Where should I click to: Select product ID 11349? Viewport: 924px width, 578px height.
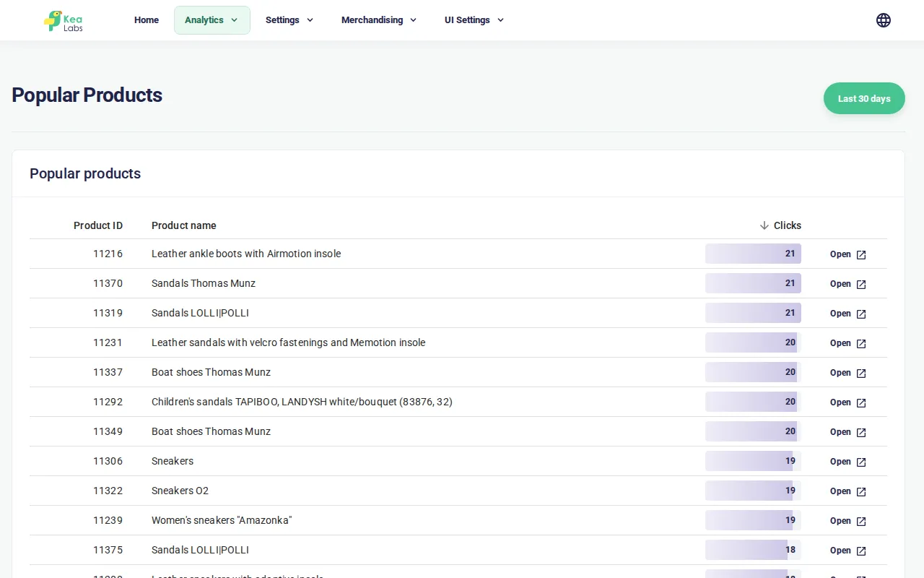pos(108,431)
